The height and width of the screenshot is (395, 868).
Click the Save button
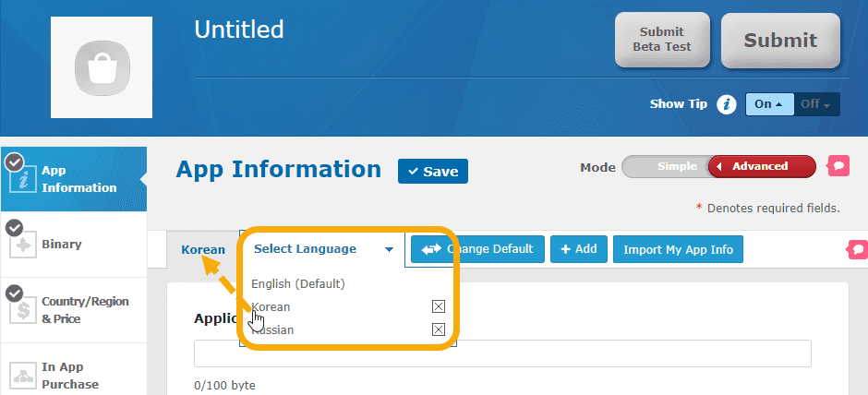432,172
